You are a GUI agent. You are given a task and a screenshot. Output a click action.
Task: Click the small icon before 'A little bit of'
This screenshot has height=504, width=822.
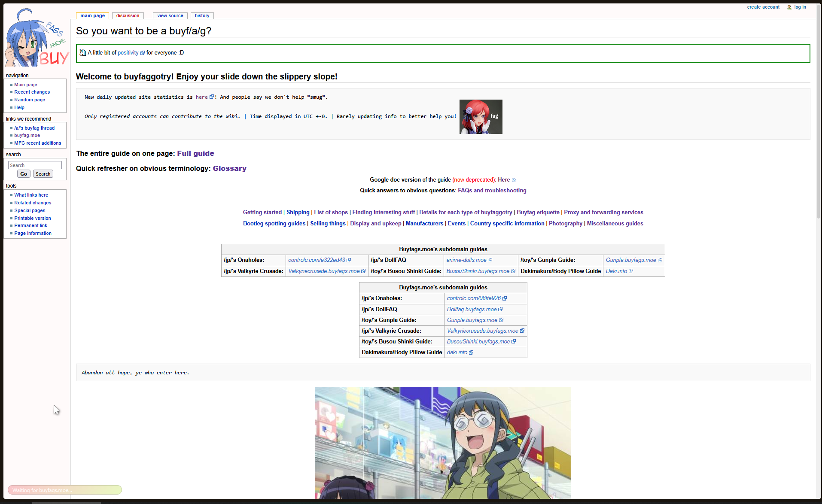(x=83, y=53)
